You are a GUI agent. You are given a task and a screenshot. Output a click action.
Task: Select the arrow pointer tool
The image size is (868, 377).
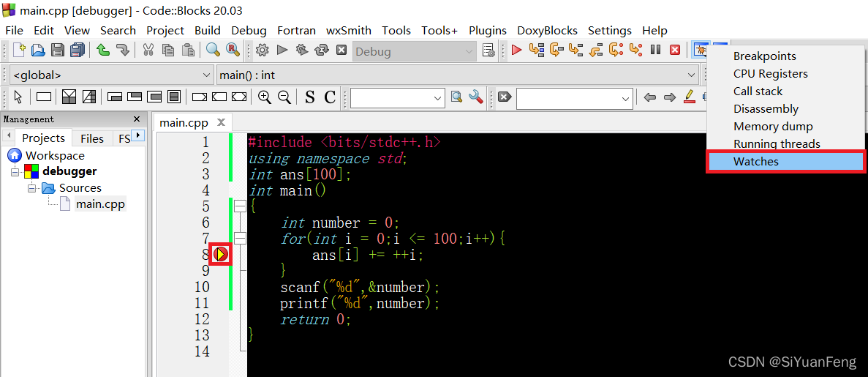pyautogui.click(x=18, y=97)
